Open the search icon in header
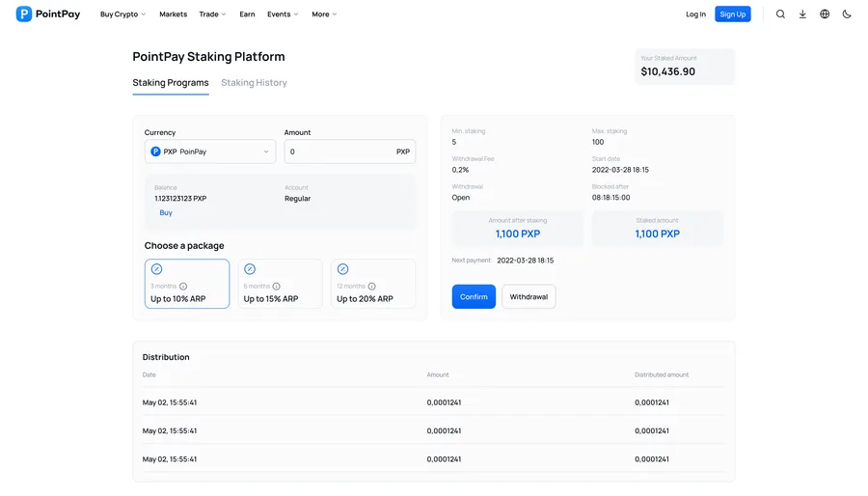This screenshot has width=868, height=496. coord(780,14)
